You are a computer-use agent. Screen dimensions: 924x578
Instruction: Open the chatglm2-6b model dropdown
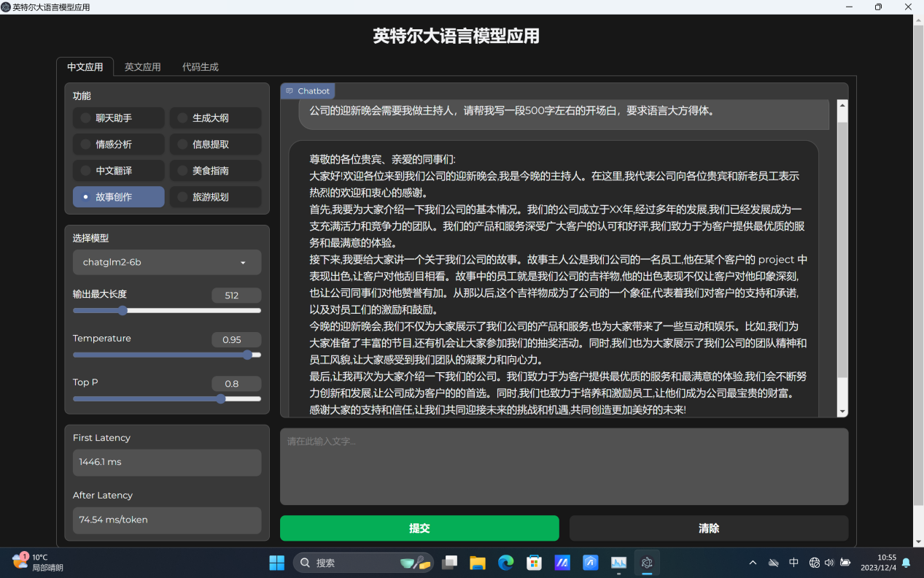click(x=167, y=263)
